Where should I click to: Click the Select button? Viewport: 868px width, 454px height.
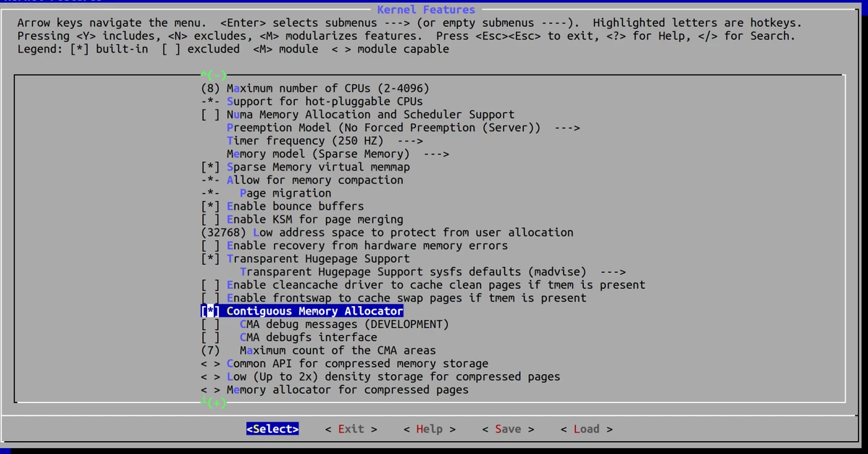272,429
